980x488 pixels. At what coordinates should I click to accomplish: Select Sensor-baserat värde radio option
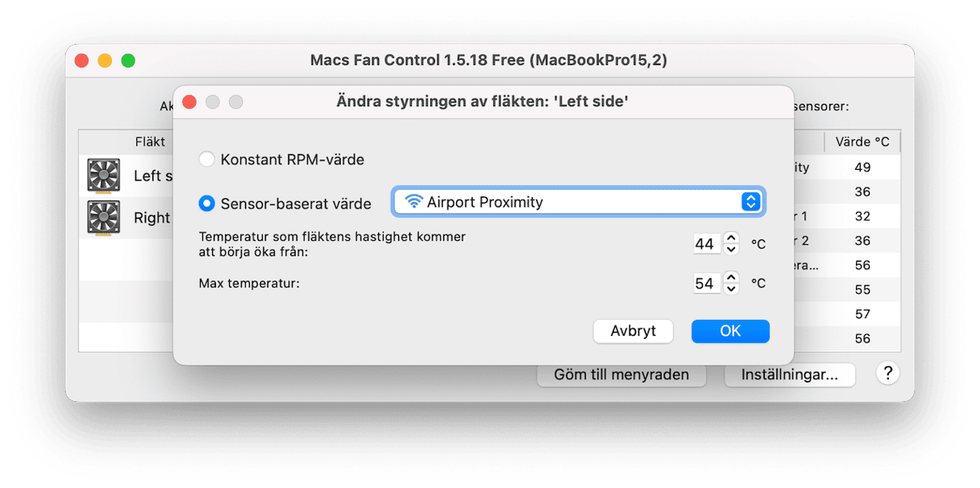tap(207, 204)
